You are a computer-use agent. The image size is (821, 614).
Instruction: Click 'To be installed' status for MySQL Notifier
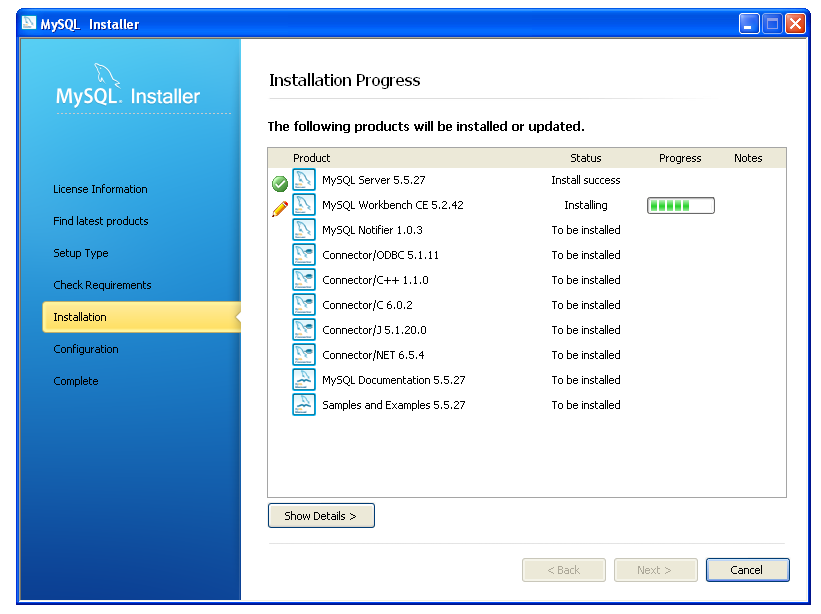point(585,230)
